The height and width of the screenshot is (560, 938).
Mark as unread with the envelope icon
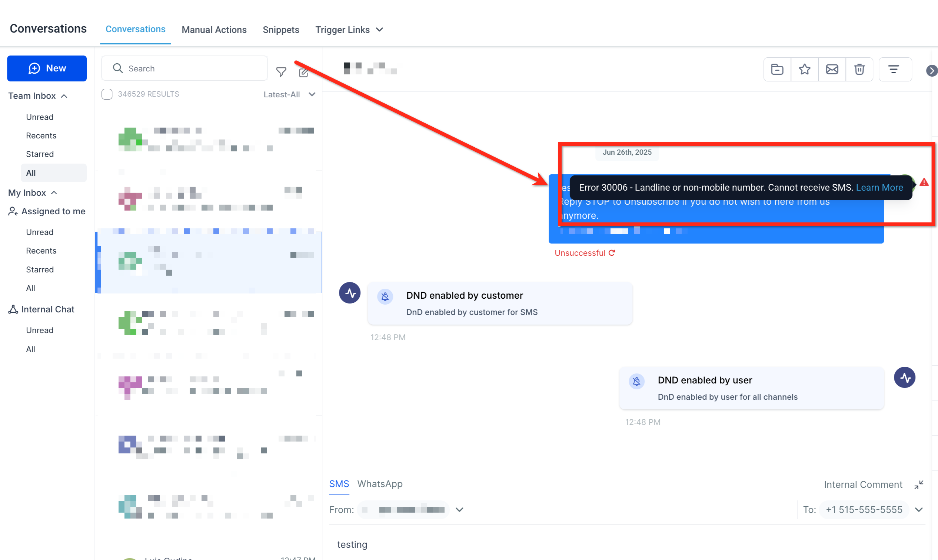(832, 70)
